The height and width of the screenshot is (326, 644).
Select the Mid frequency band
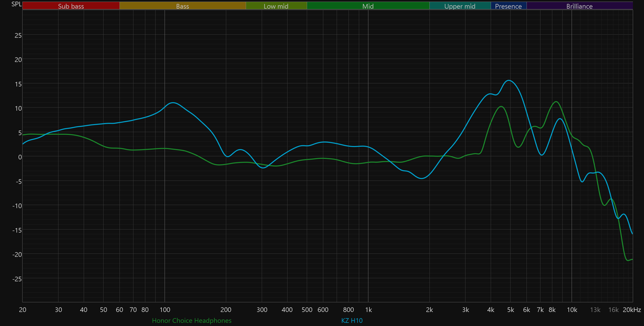[368, 6]
